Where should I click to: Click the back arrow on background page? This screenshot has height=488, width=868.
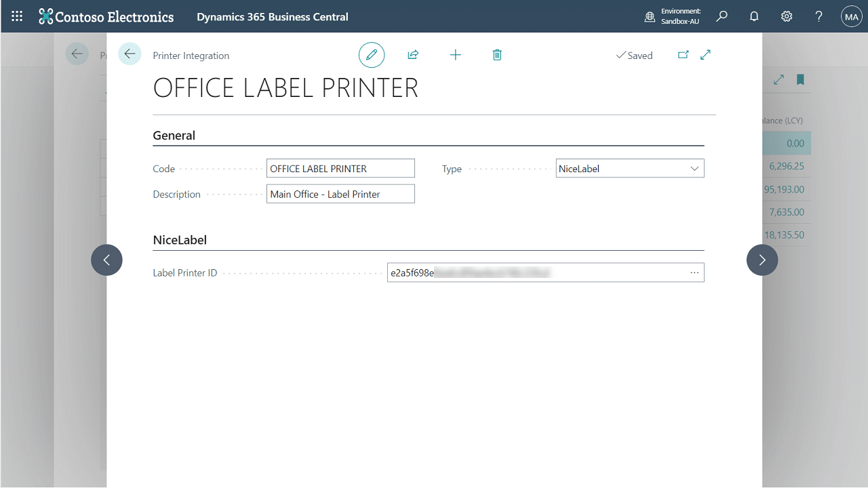[x=77, y=54]
